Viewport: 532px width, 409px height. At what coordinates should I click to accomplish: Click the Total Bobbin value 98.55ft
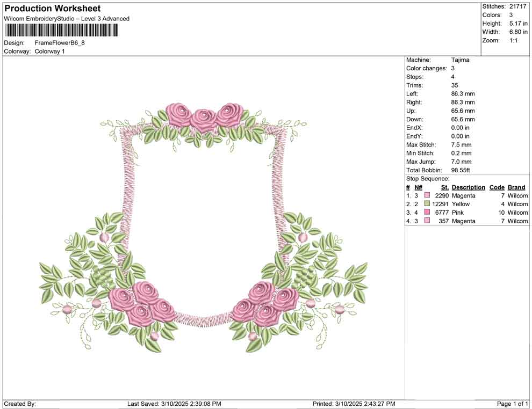(462, 170)
